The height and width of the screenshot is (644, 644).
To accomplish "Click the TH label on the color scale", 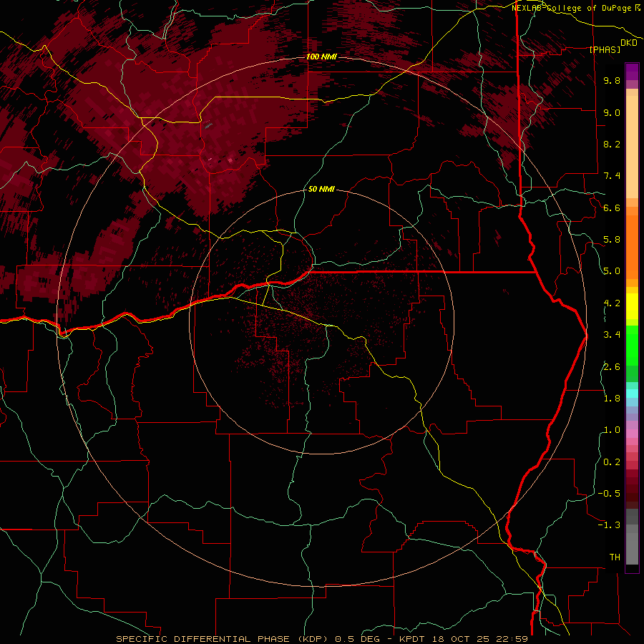I will 615,557.
